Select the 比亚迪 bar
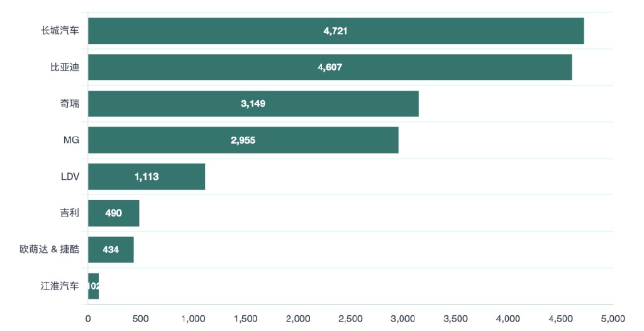 pyautogui.click(x=330, y=67)
